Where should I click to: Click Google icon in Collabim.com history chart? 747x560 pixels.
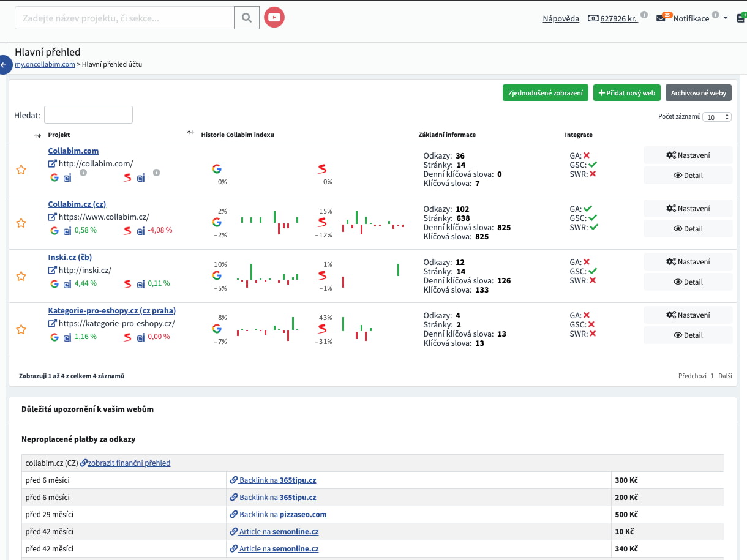tap(217, 169)
